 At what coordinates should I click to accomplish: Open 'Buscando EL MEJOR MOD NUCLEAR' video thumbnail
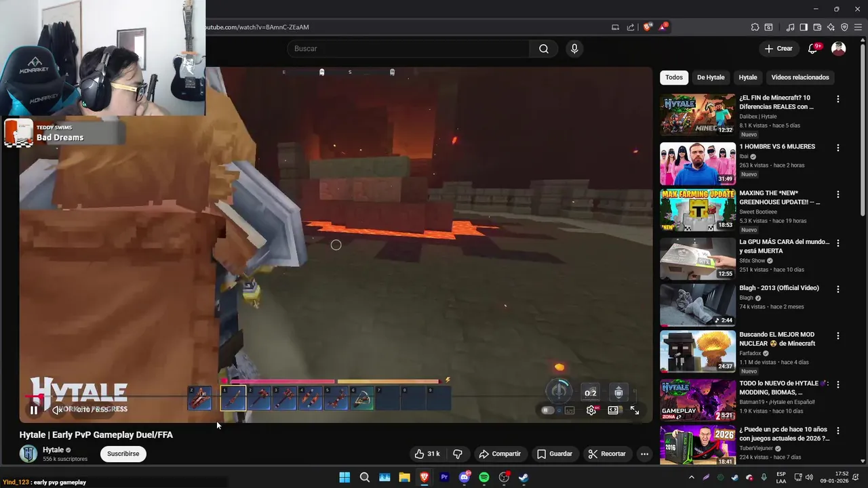[x=698, y=351]
